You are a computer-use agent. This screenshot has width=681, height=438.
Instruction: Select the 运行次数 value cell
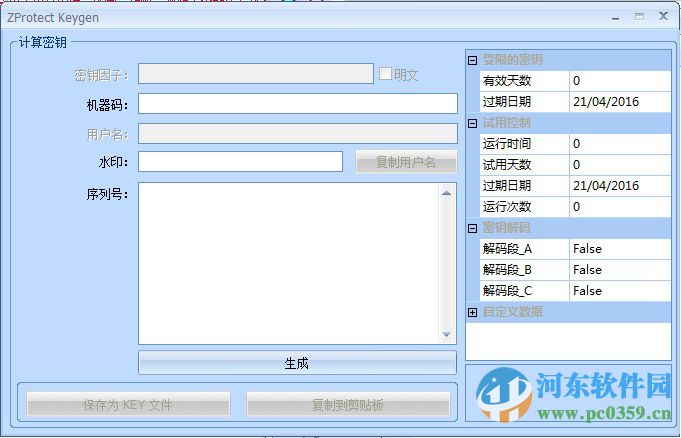coord(620,206)
